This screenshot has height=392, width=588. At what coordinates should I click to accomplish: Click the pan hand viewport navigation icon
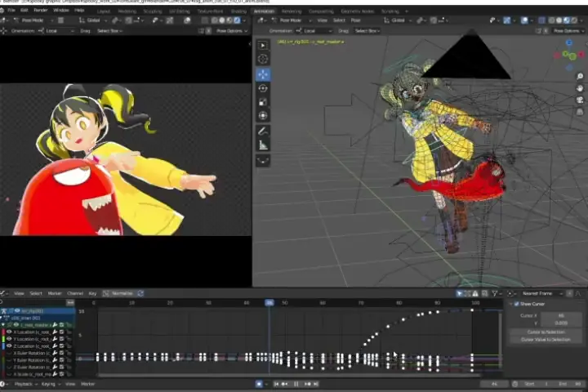[x=580, y=88]
